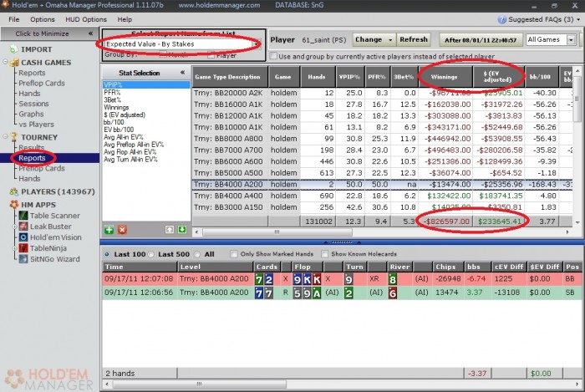The width and height of the screenshot is (585, 392).
Task: Click Click to Minimize collapse arrow
Action: click(x=90, y=33)
